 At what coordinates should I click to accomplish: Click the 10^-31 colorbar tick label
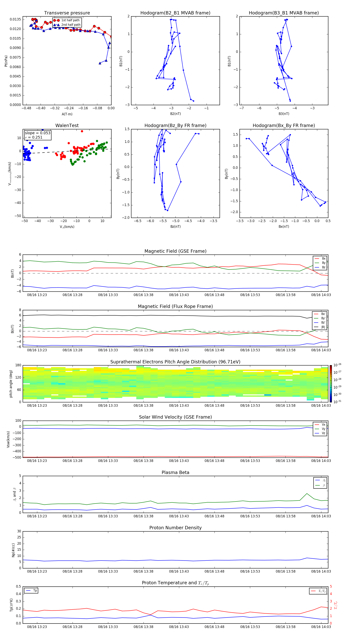(337, 402)
